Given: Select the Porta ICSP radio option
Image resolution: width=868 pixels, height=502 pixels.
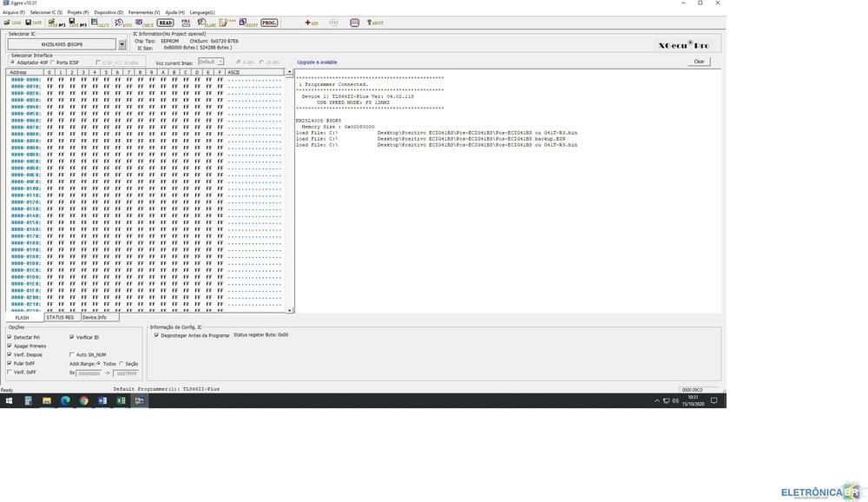Looking at the screenshot, I should [53, 63].
